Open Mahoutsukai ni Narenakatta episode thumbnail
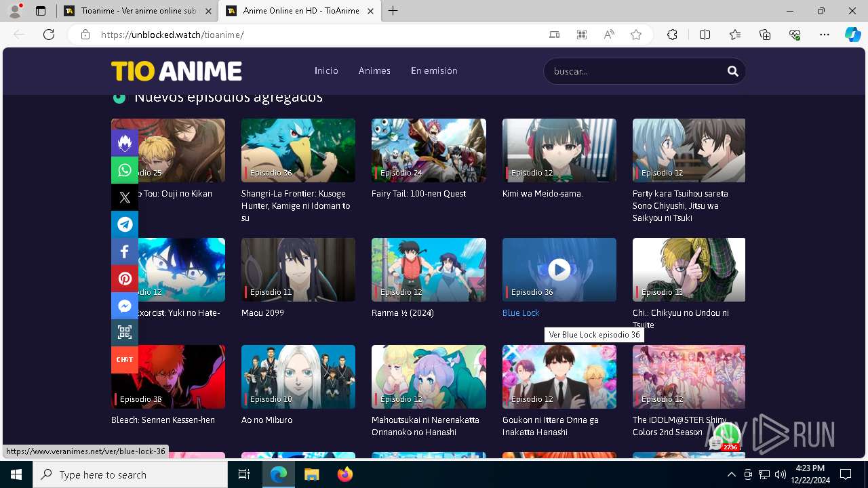The image size is (868, 488). 429,377
